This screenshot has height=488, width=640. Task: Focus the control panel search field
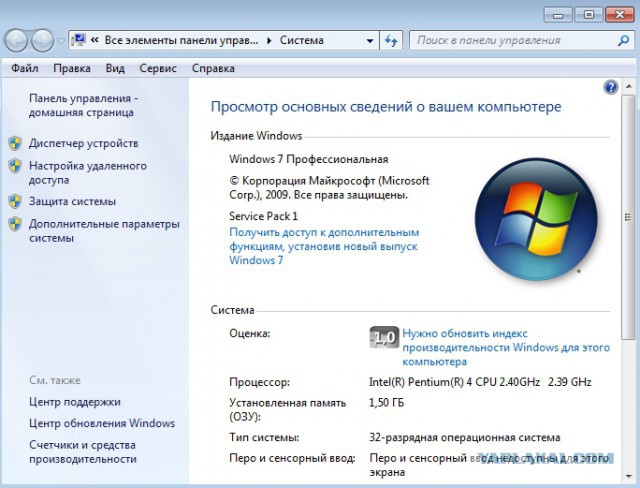pos(516,40)
